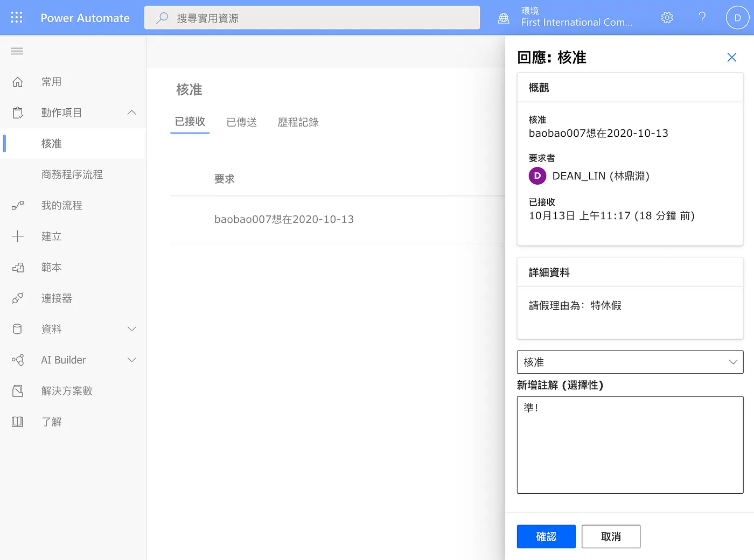The image size is (754, 560).
Task: Switch to the 歷程記錄 tab
Action: pyautogui.click(x=298, y=122)
